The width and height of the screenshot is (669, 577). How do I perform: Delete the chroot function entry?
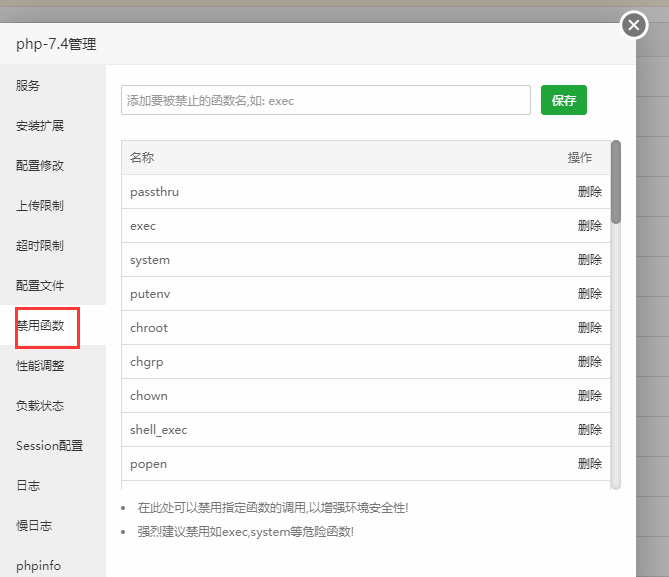(590, 328)
